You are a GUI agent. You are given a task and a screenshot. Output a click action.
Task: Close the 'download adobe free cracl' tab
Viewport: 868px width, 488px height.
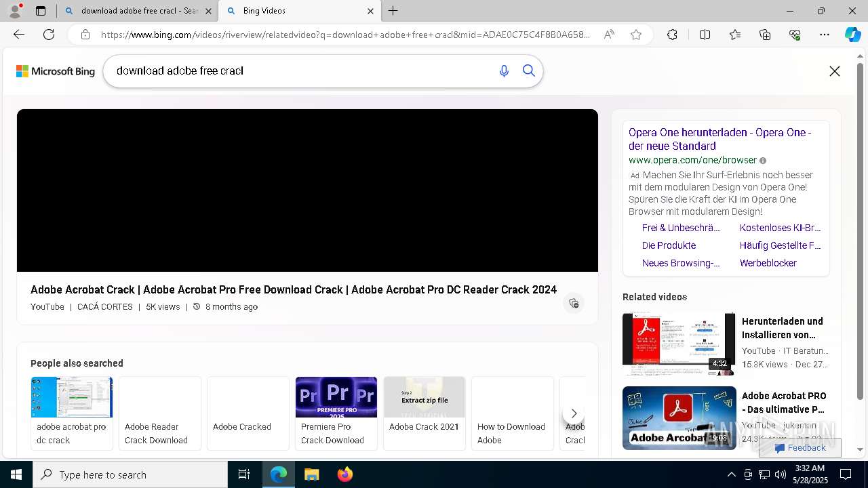point(208,11)
